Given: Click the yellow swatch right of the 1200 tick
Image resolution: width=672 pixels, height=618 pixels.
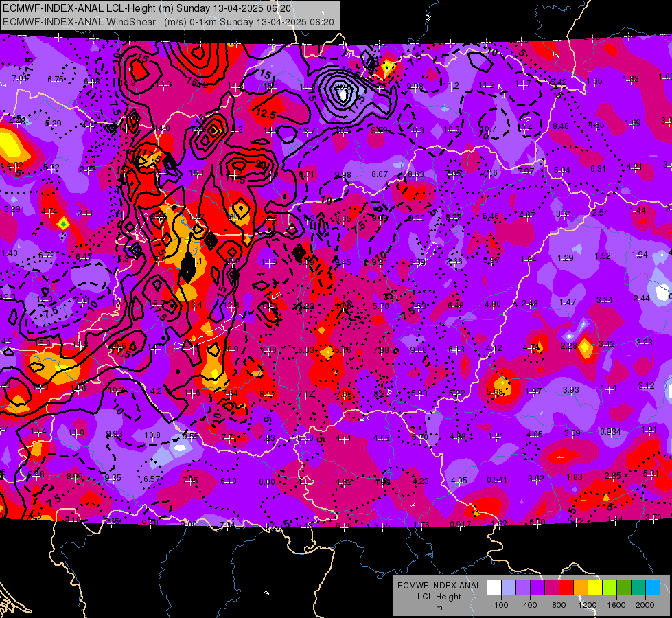Looking at the screenshot, I should tap(595, 588).
